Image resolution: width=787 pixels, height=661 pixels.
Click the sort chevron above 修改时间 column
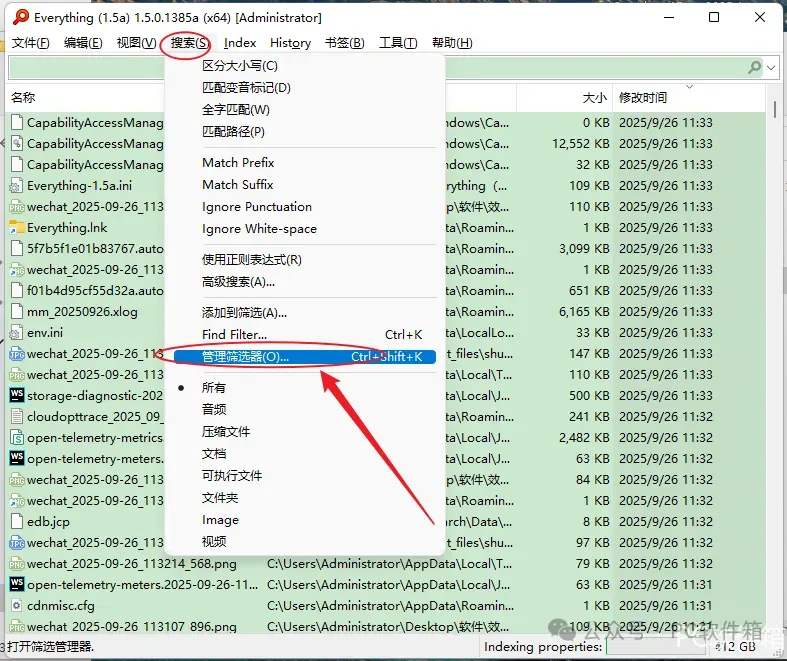[x=690, y=87]
